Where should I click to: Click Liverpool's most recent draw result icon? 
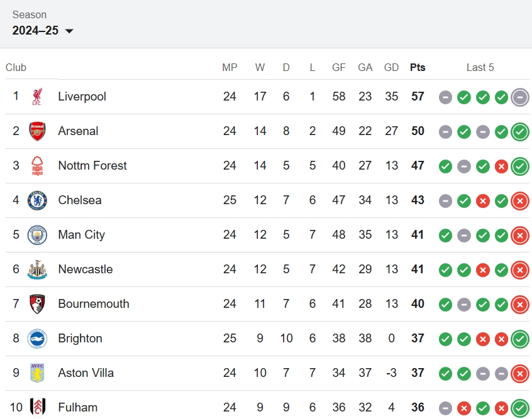[x=520, y=97]
